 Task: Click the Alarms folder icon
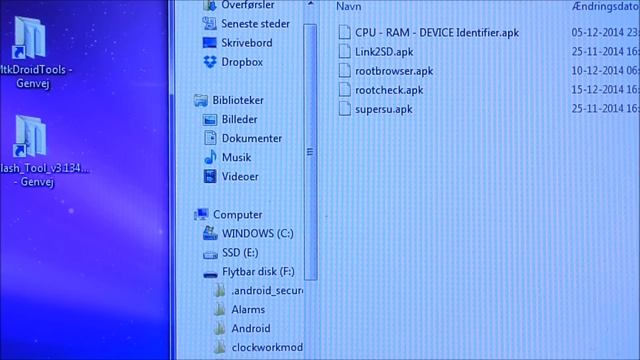[x=220, y=309]
